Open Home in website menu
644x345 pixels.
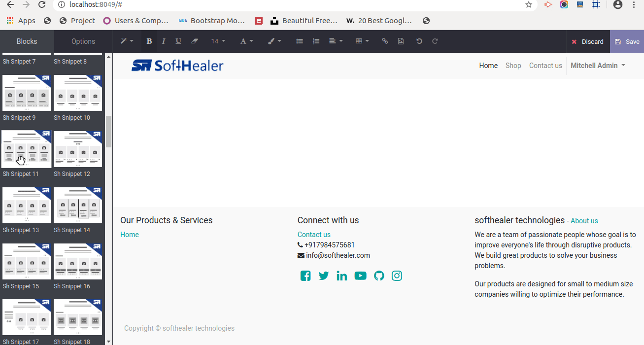pyautogui.click(x=488, y=66)
